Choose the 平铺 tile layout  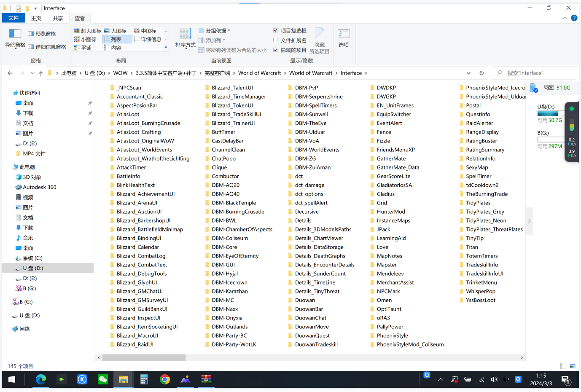[83, 48]
